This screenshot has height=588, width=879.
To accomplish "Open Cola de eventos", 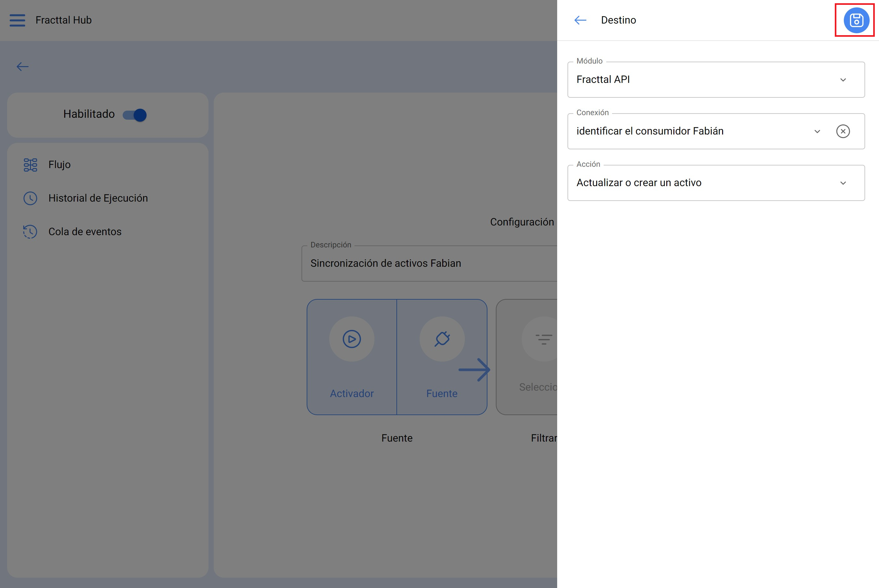I will 108,232.
